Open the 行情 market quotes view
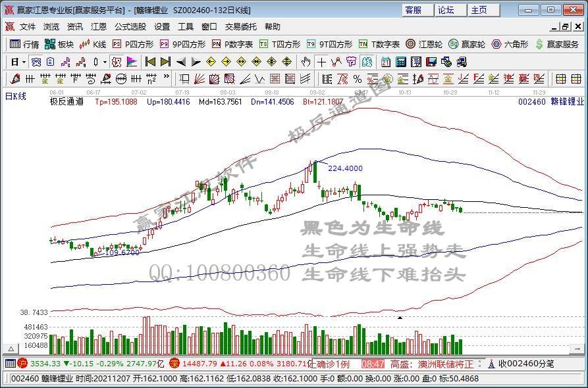 point(24,44)
